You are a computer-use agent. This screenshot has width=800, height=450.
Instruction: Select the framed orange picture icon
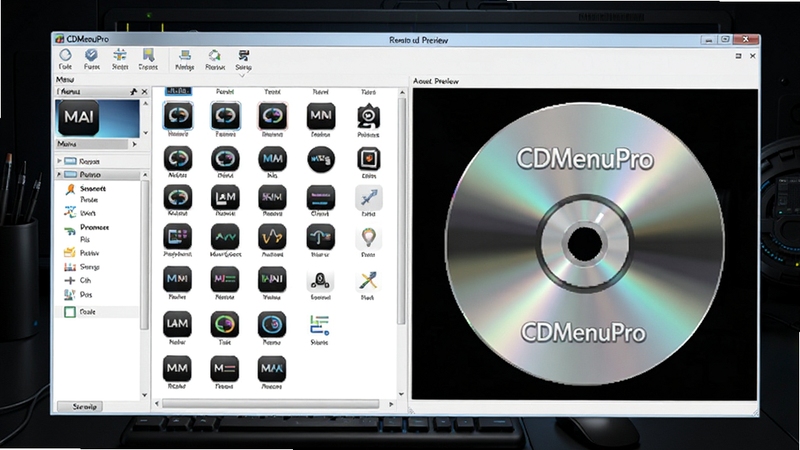368,159
